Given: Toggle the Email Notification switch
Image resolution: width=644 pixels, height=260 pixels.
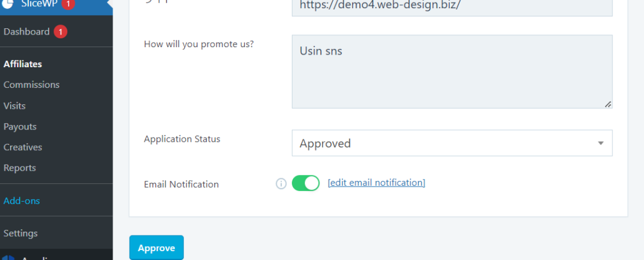Looking at the screenshot, I should click(x=306, y=183).
